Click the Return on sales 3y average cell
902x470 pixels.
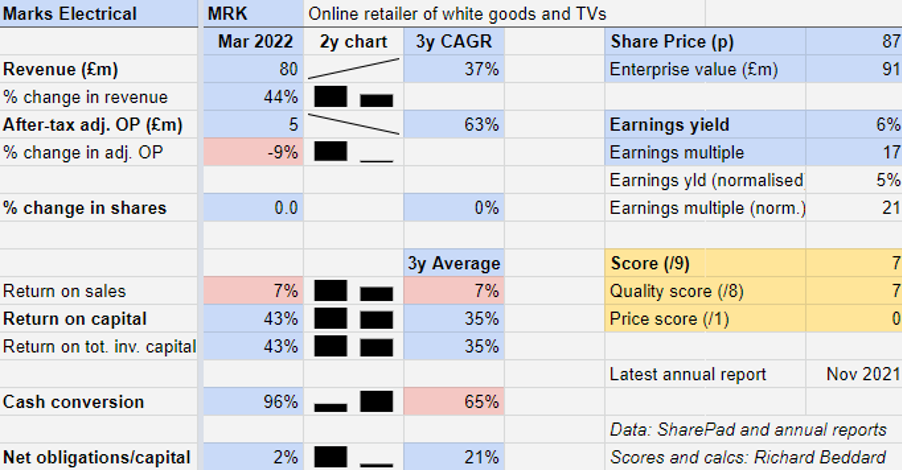click(454, 291)
